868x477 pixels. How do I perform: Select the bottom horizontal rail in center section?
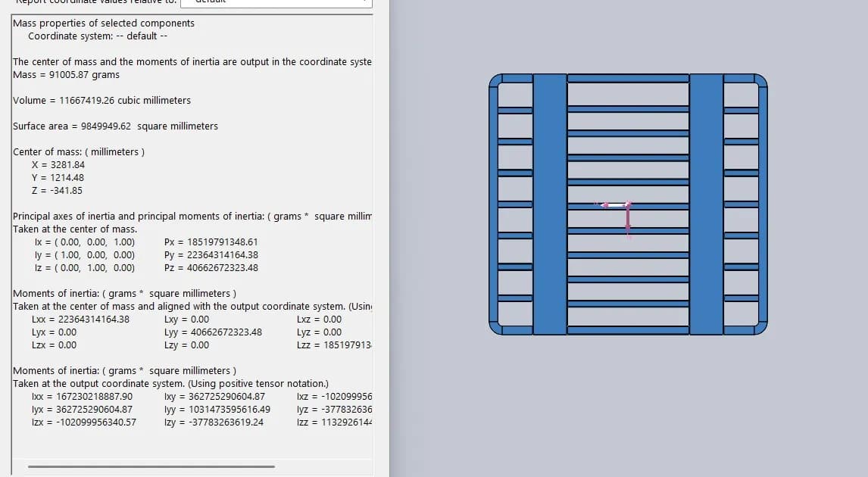click(628, 329)
